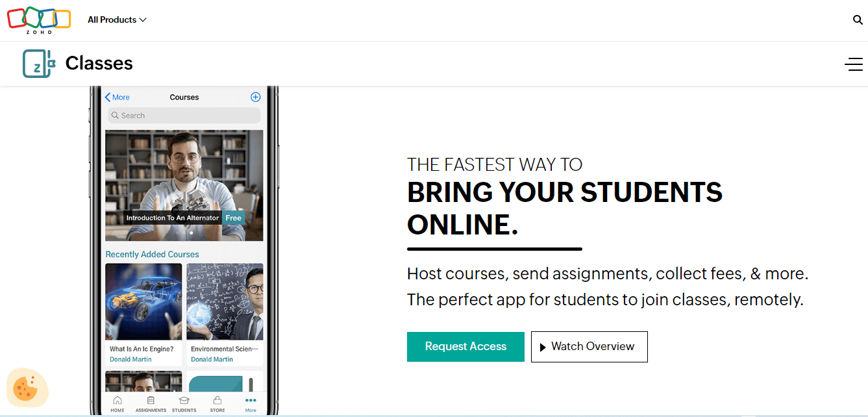
Task: Tap the back chevron next to More
Action: point(107,97)
